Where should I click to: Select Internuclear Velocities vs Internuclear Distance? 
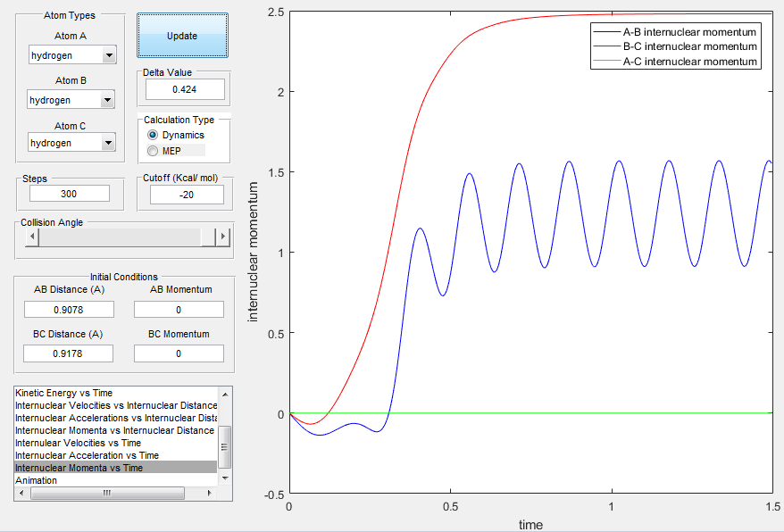pyautogui.click(x=115, y=405)
